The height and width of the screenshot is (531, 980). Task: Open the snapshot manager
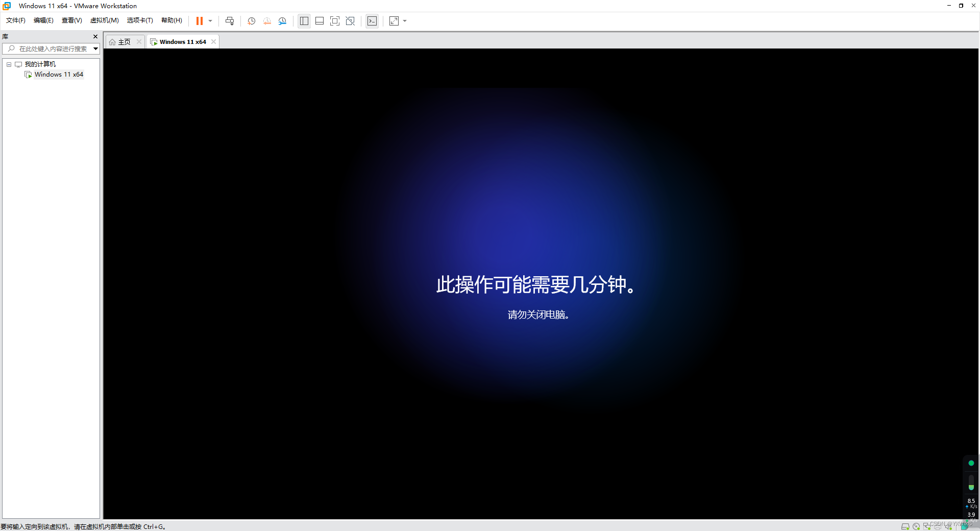point(282,21)
